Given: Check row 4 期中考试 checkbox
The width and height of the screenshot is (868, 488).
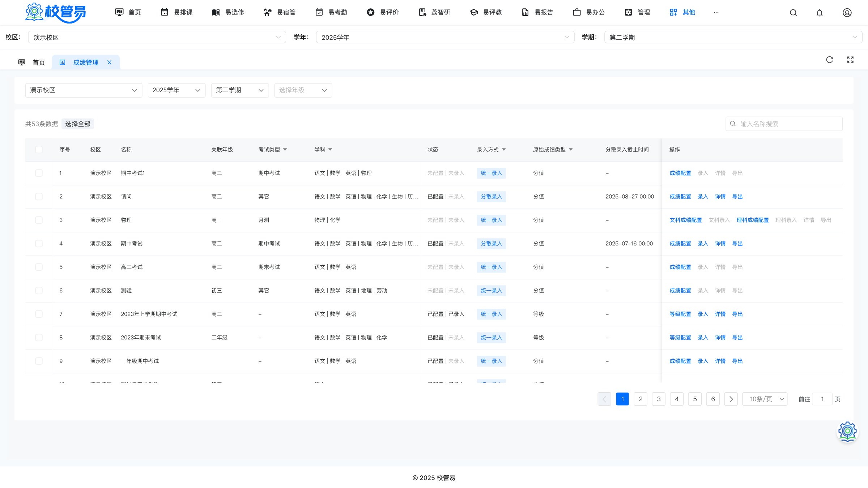Looking at the screenshot, I should (39, 244).
